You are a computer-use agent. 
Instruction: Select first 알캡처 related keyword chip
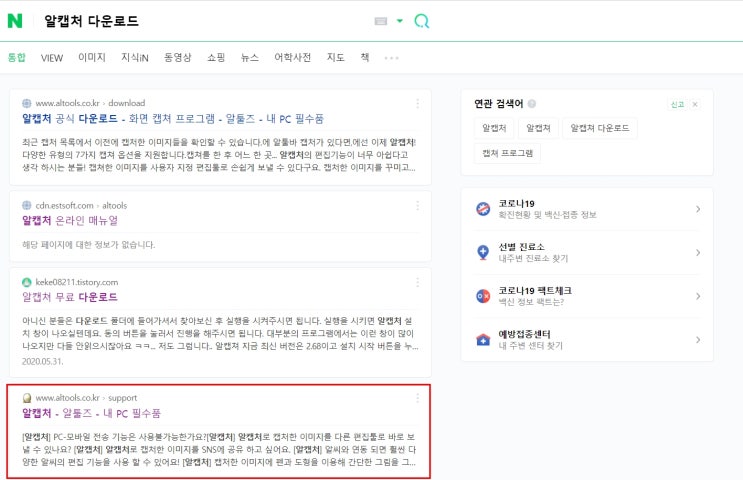pyautogui.click(x=494, y=128)
